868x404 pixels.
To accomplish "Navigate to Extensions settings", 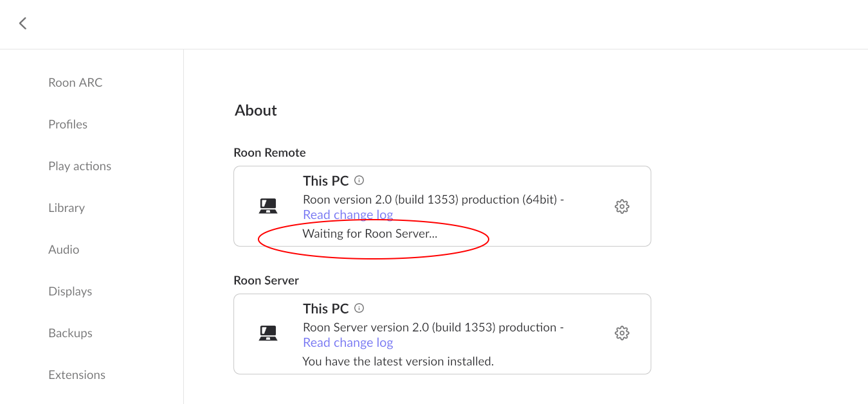I will 77,375.
